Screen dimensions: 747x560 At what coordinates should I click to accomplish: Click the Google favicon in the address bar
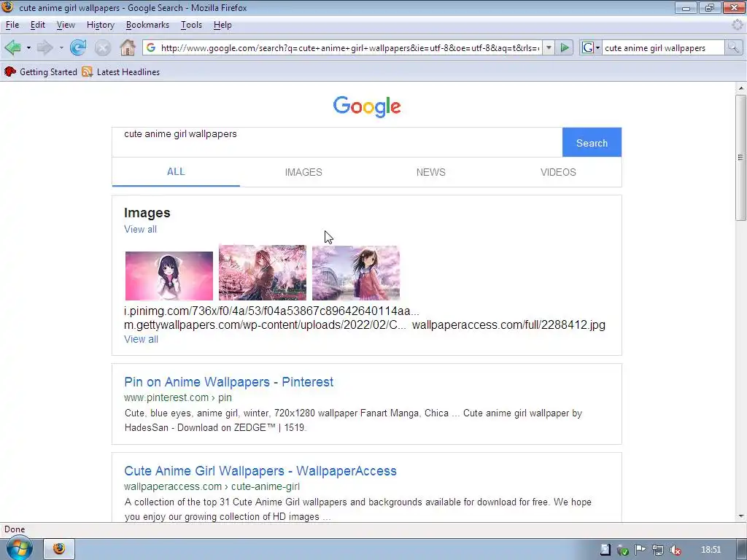click(x=151, y=47)
